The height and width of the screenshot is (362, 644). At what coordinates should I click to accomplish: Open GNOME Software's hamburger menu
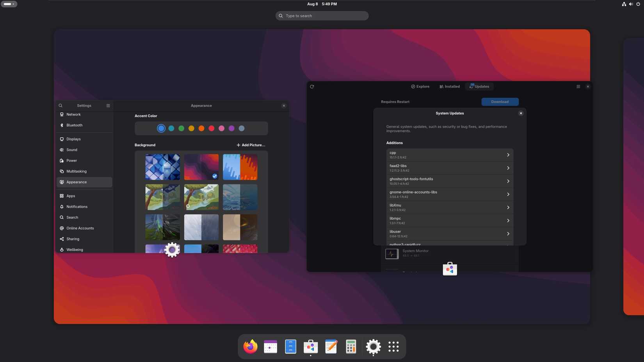point(578,87)
